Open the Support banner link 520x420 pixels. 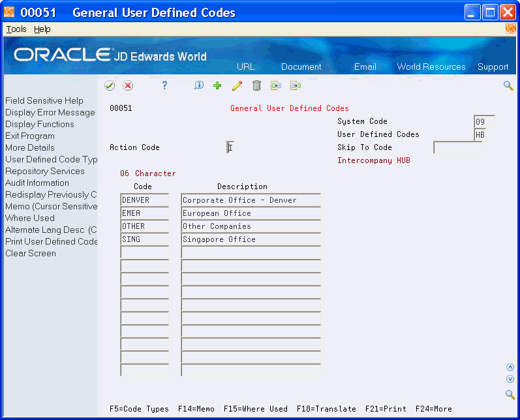click(x=493, y=67)
